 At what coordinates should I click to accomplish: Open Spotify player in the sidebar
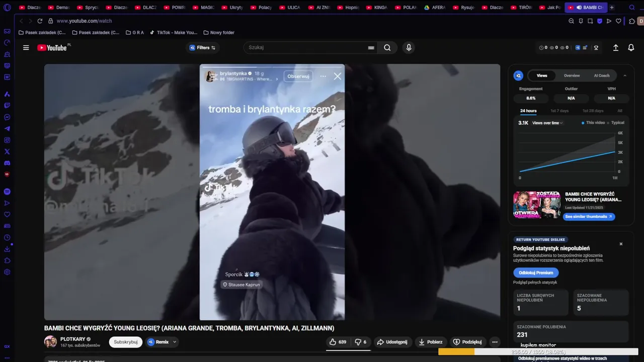(x=7, y=192)
